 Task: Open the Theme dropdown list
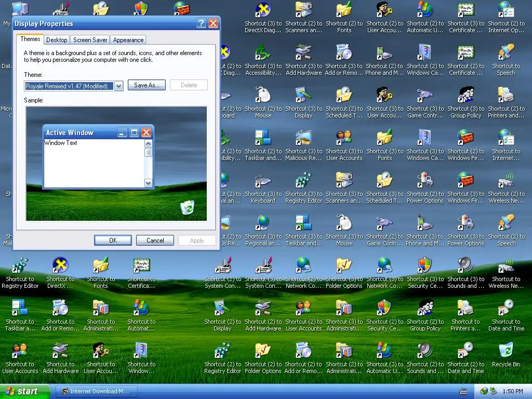pos(118,86)
